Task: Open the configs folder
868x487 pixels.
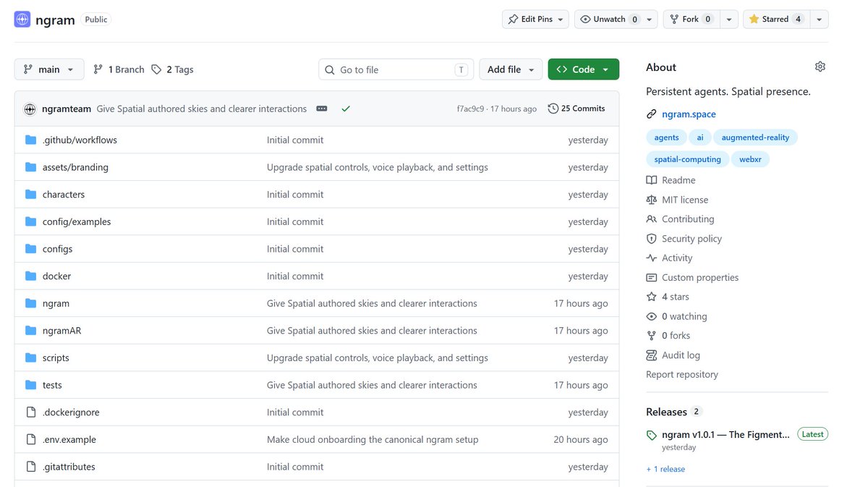Action: [x=57, y=249]
